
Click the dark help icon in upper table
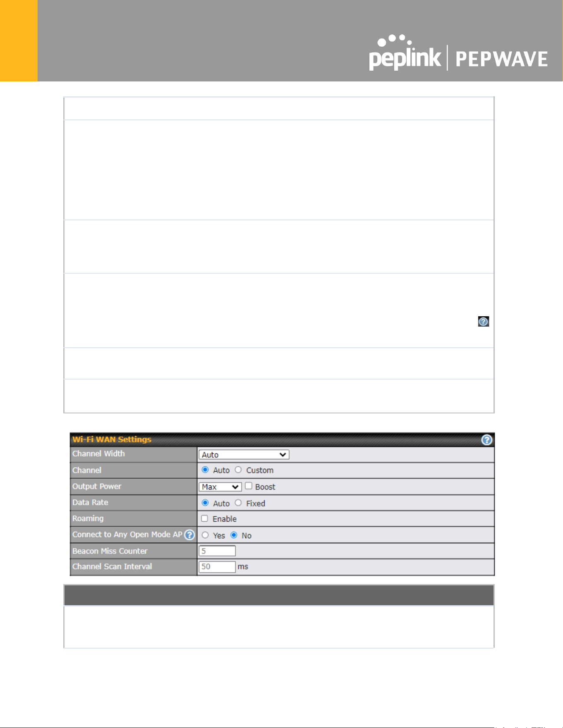pos(483,321)
